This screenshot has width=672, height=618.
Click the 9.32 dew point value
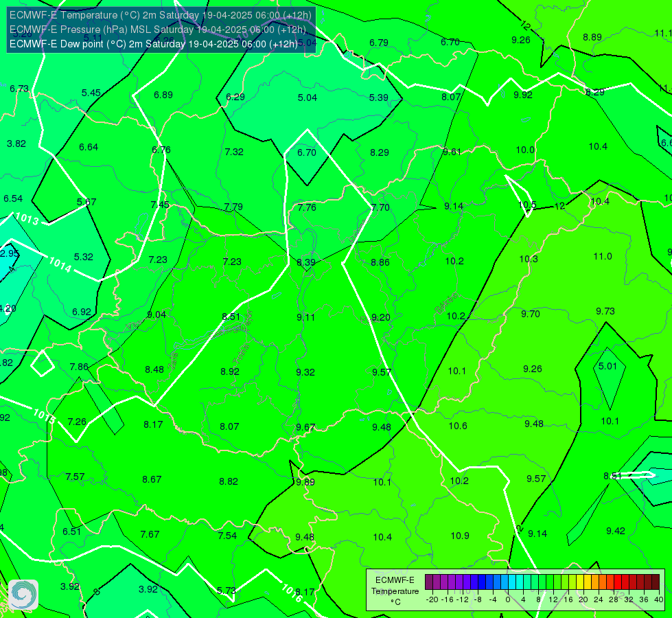click(x=305, y=372)
